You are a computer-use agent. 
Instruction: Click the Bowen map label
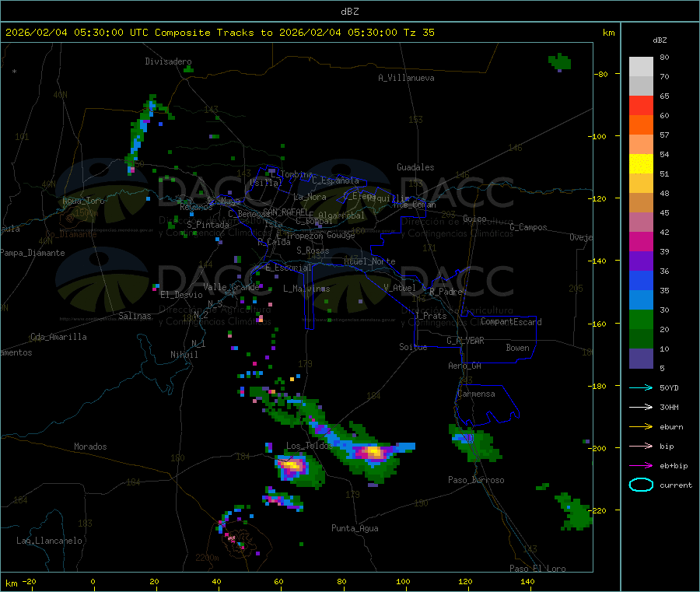click(x=517, y=348)
